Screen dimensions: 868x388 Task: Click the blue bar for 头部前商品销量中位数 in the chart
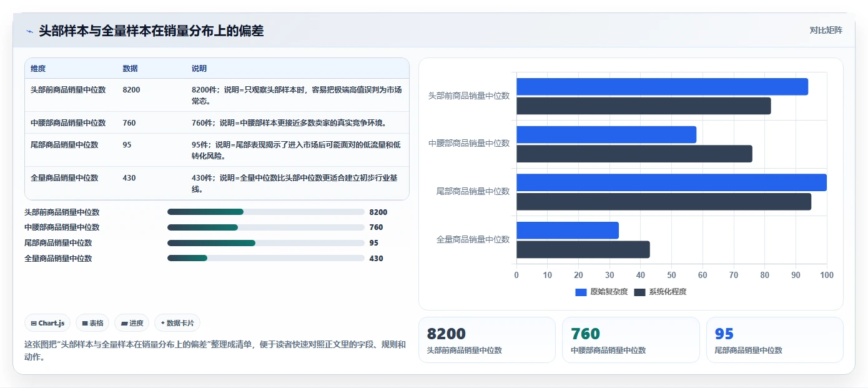point(662,87)
